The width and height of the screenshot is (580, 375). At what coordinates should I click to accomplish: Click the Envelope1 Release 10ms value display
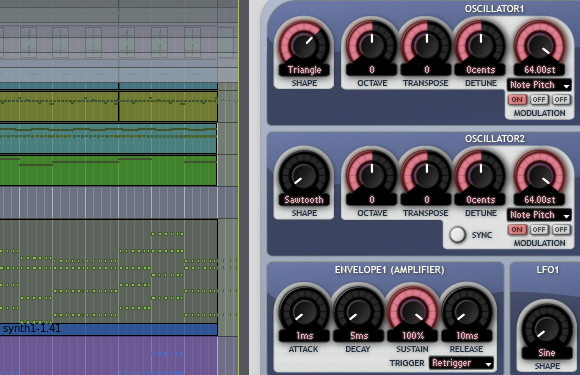point(467,336)
